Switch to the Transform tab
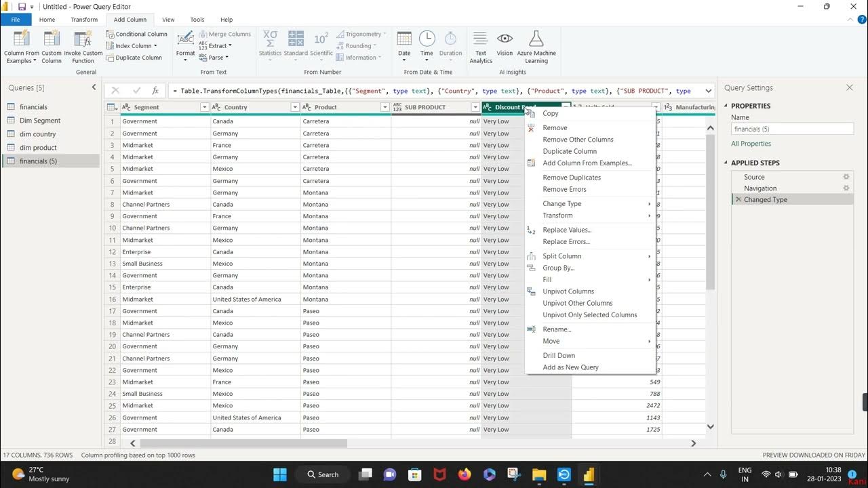The width and height of the screenshot is (868, 488). pos(84,20)
